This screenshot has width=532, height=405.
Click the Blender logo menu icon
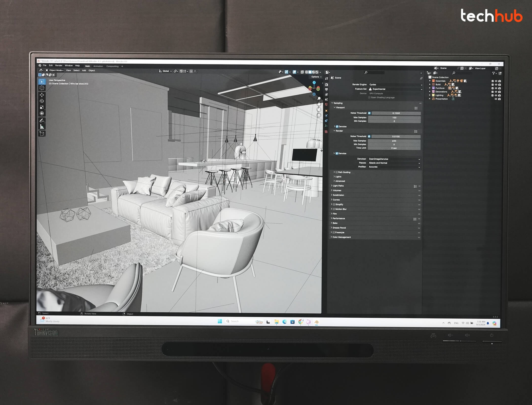[x=40, y=65]
